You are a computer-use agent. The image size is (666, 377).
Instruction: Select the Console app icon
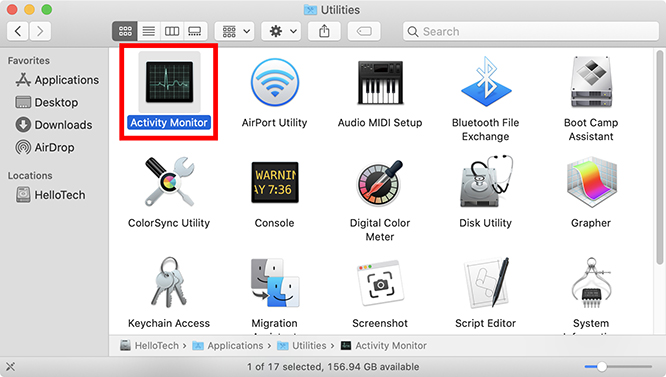[x=275, y=182]
